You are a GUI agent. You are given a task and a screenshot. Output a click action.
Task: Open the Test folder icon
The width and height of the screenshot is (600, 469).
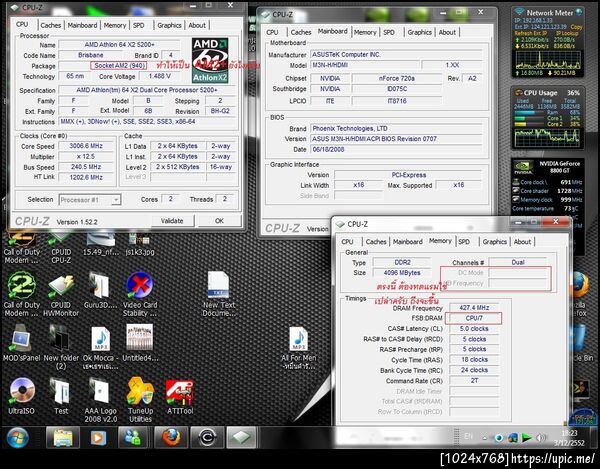pos(61,396)
